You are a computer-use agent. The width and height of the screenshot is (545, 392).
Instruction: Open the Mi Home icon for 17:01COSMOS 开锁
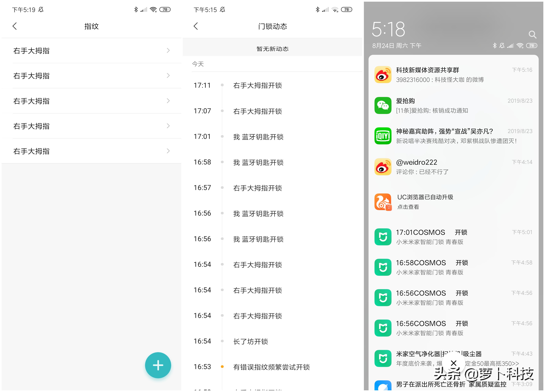(x=383, y=237)
